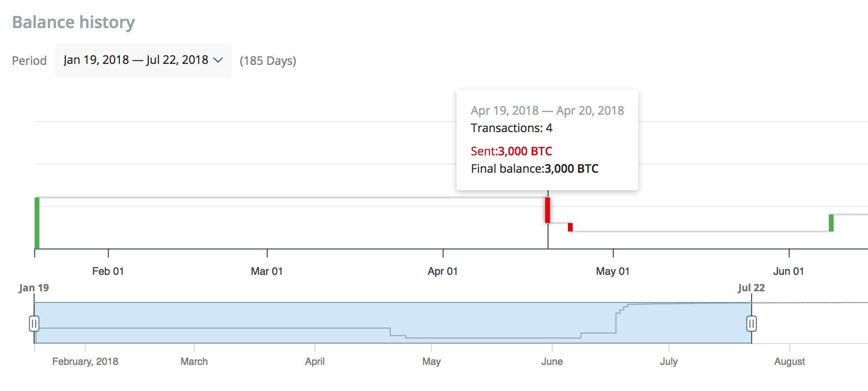Click the left range handle on the minimap
868x391 pixels.
tap(34, 324)
